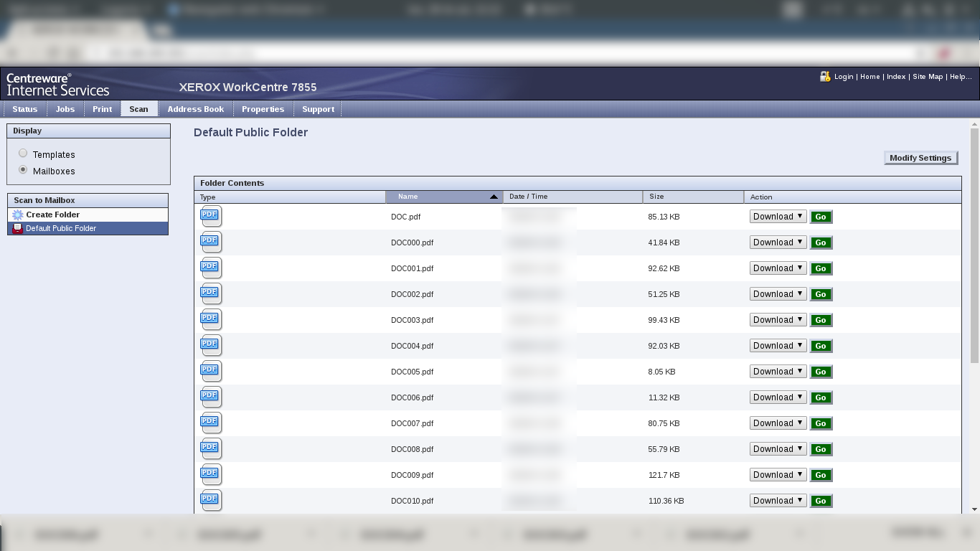Screen dimensions: 980x551
Task: Click the Modify Settings button
Action: [920, 158]
